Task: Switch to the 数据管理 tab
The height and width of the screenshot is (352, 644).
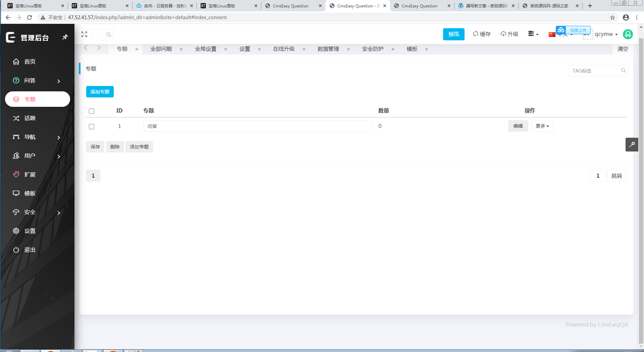Action: click(328, 49)
